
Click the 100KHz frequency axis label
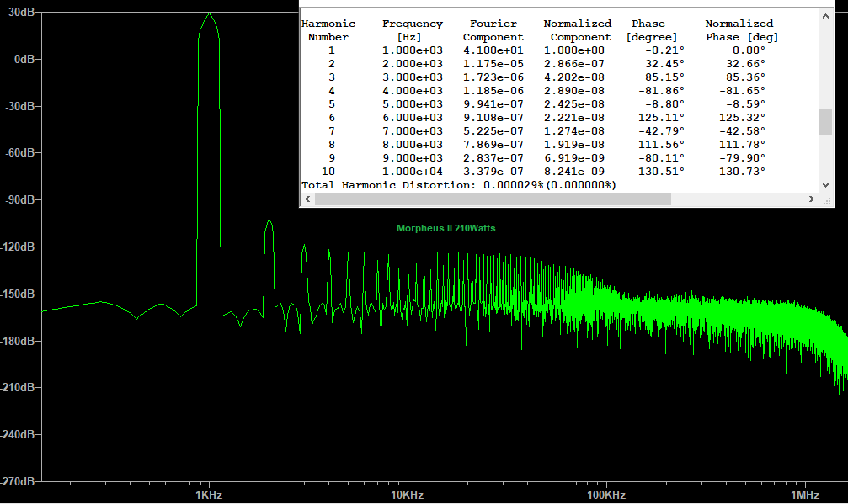(606, 495)
